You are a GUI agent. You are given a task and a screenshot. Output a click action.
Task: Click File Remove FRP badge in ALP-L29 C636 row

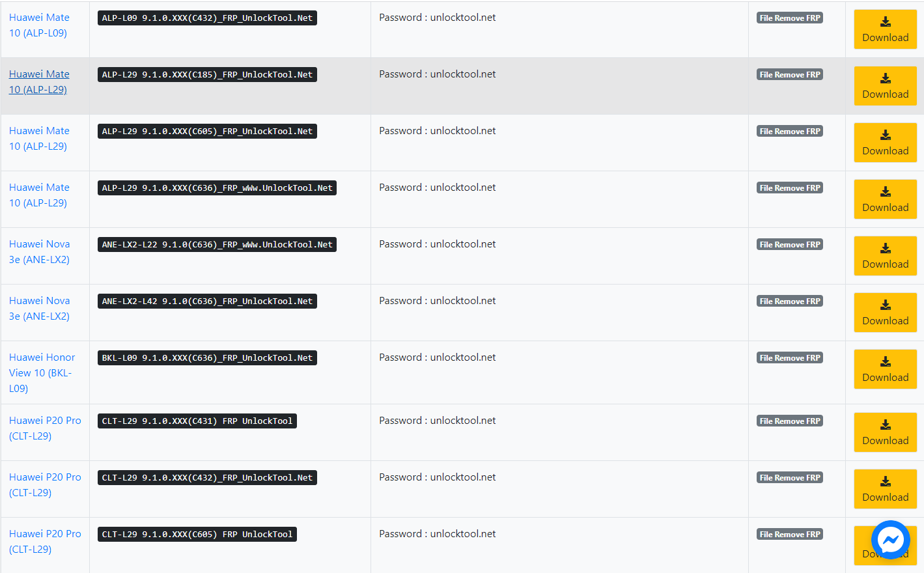coord(790,188)
